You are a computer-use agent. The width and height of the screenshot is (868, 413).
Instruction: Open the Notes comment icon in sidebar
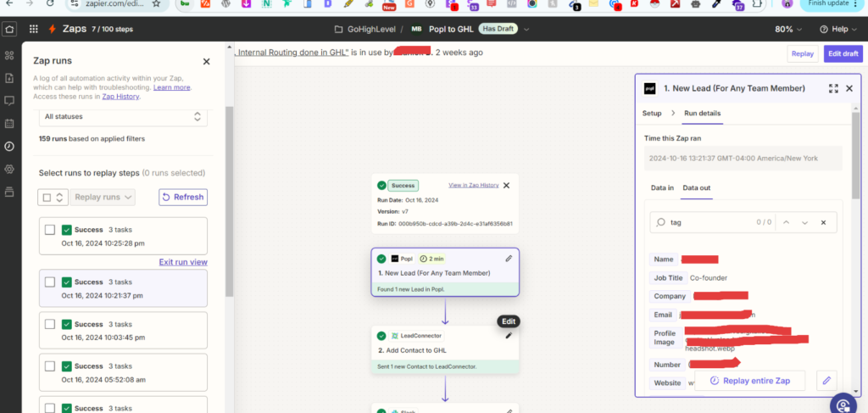pyautogui.click(x=8, y=101)
